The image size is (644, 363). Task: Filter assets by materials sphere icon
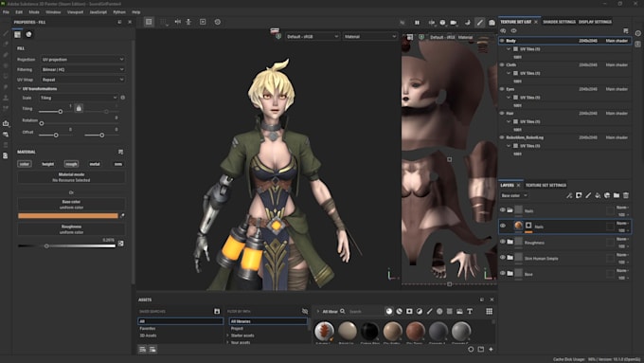click(389, 312)
